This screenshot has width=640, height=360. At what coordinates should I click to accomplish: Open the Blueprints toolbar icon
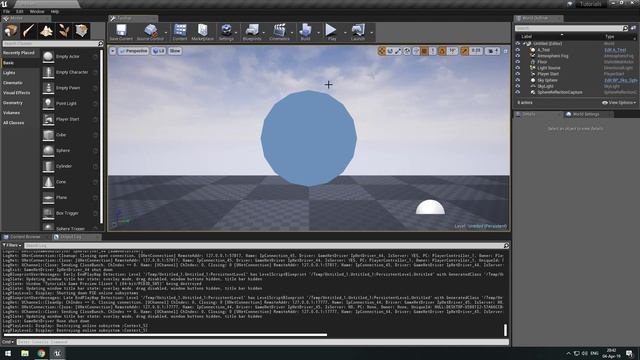[x=251, y=32]
